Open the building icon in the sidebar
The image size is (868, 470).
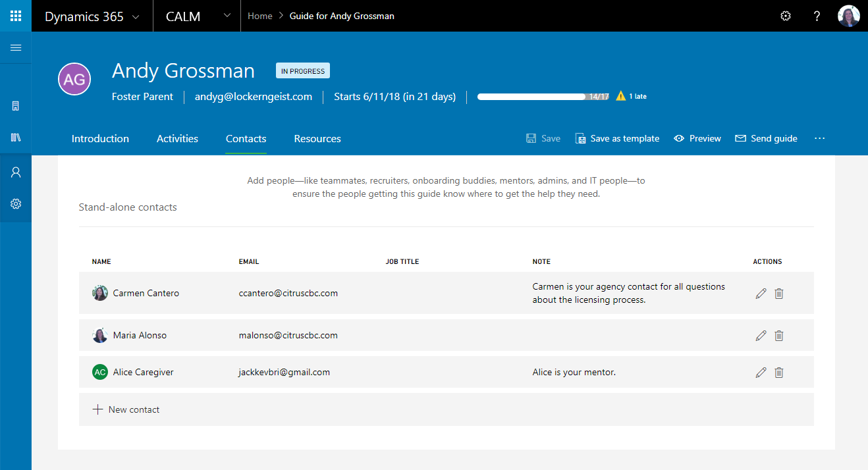16,106
